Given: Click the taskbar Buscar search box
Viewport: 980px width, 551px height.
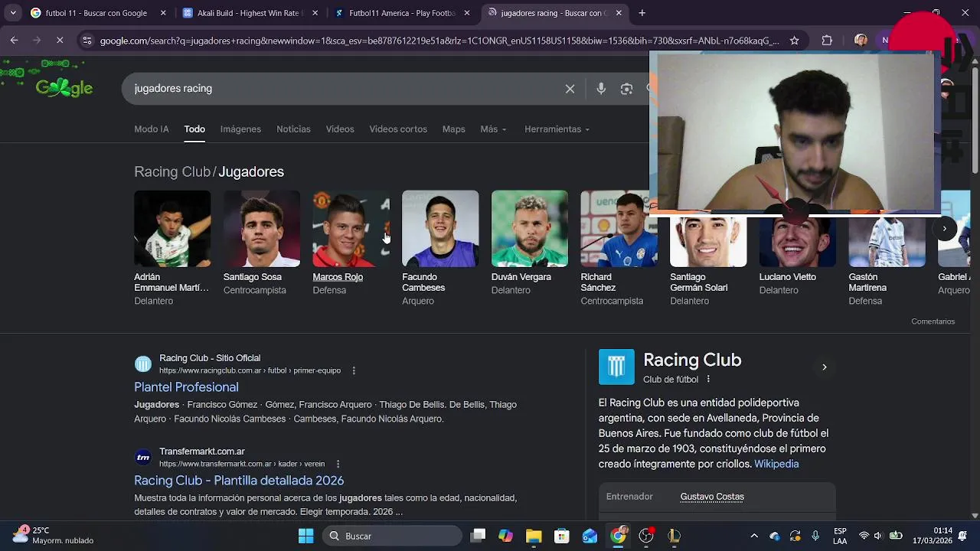Looking at the screenshot, I should coord(393,536).
